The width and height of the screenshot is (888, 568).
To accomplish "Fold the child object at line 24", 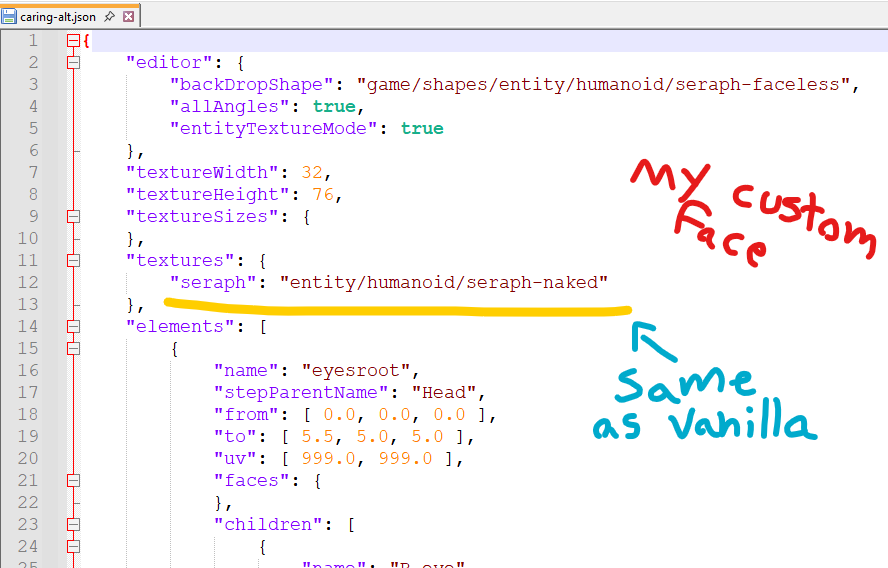I will tap(72, 546).
